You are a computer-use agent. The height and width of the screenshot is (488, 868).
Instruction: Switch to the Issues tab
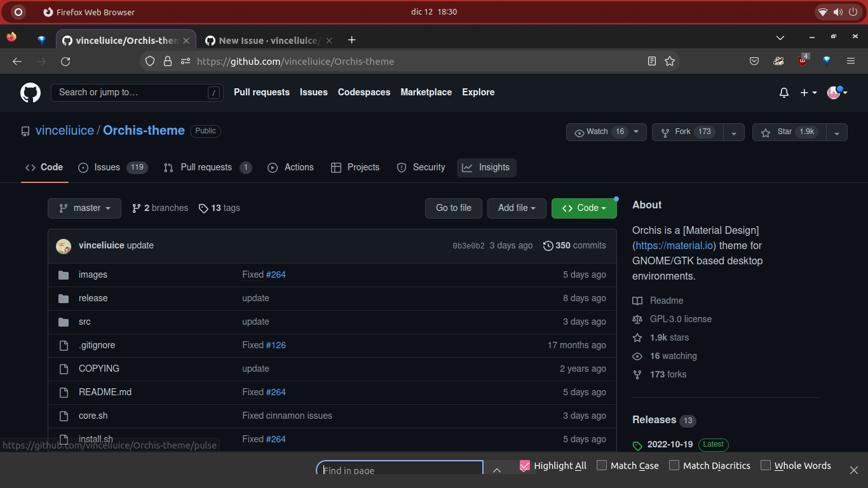coord(107,167)
